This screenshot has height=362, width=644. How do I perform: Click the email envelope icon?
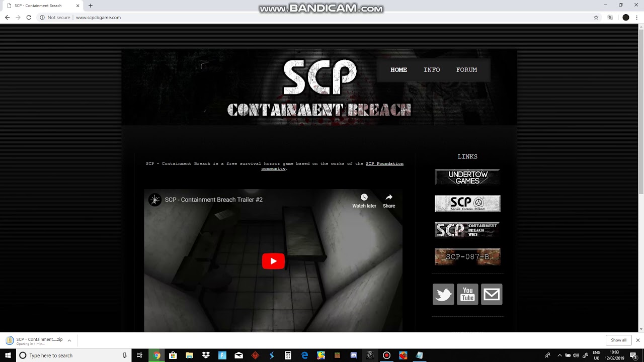[x=492, y=295]
